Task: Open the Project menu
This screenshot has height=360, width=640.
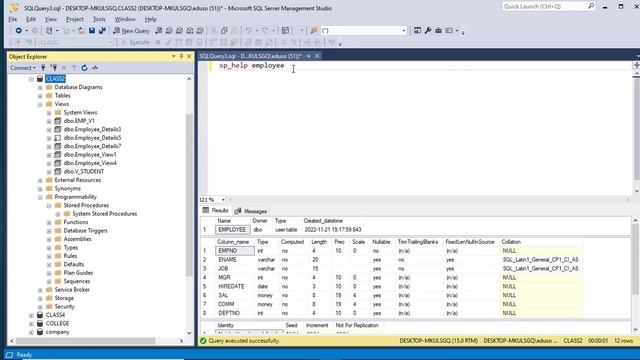Action: coord(74,19)
